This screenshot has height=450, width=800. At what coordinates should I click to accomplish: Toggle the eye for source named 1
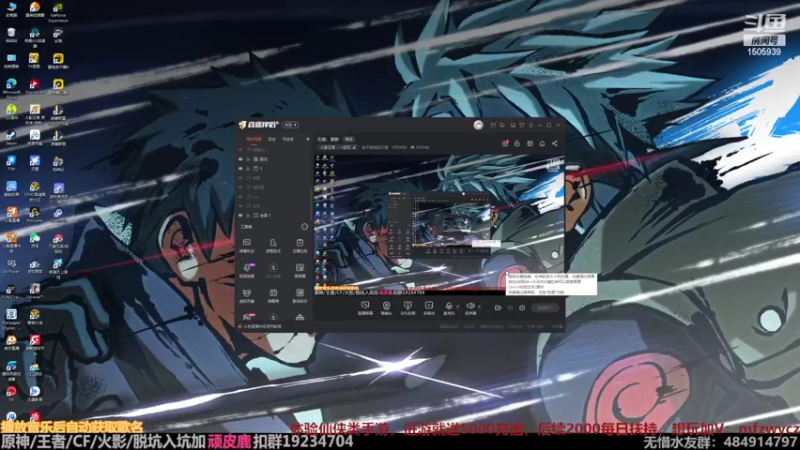coord(240,168)
